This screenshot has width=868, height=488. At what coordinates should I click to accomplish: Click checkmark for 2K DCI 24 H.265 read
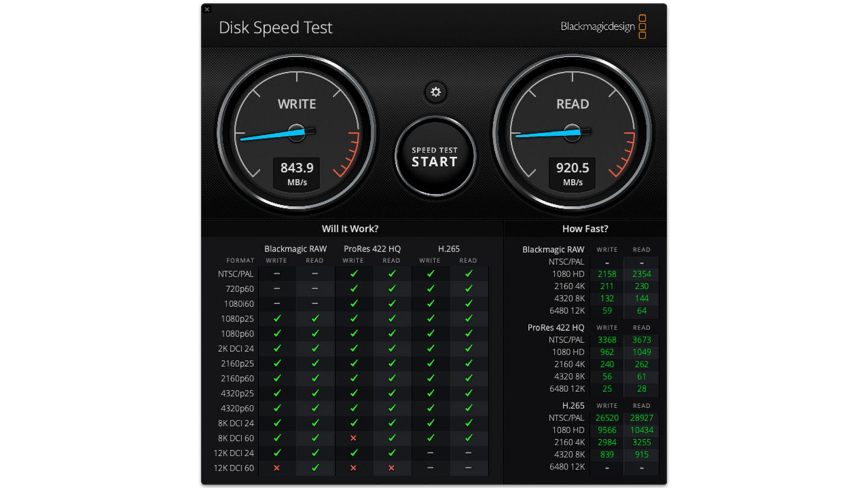tap(468, 348)
